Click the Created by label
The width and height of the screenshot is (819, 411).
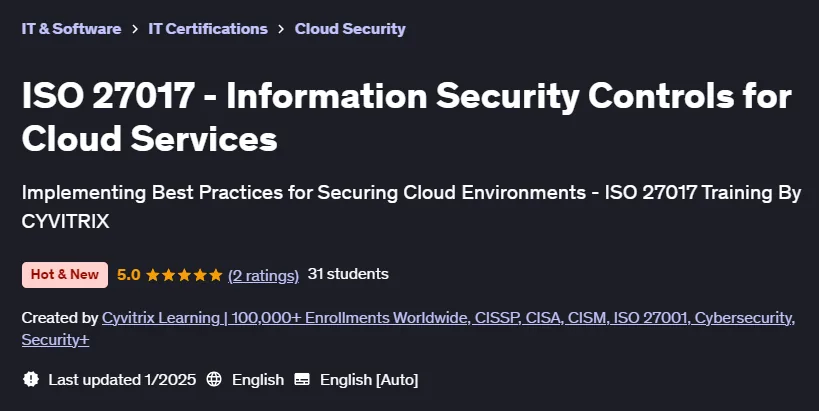pyautogui.click(x=60, y=318)
